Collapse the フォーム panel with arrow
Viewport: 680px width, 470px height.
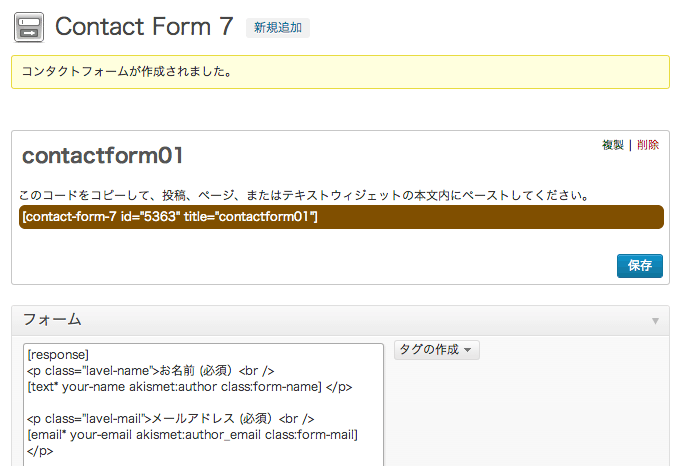point(655,321)
